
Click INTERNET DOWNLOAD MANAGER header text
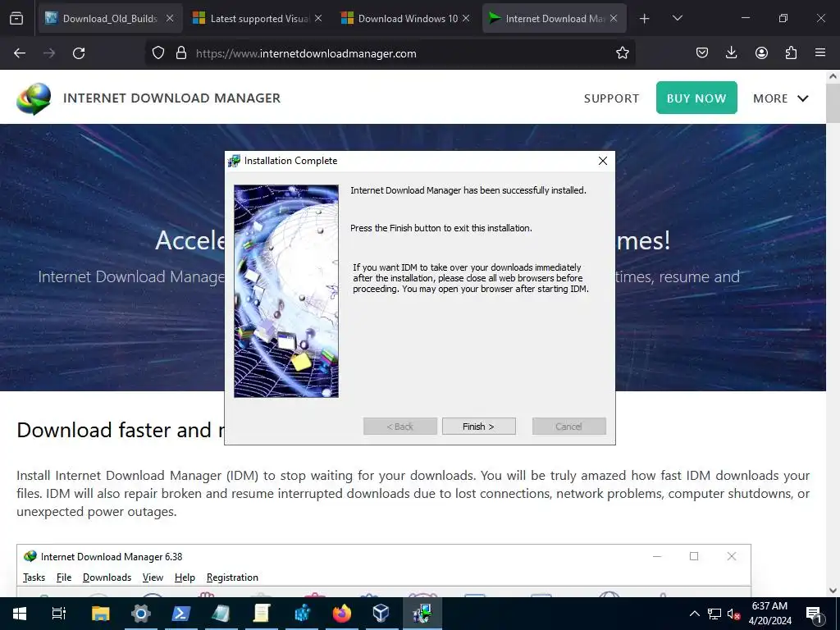[172, 98]
